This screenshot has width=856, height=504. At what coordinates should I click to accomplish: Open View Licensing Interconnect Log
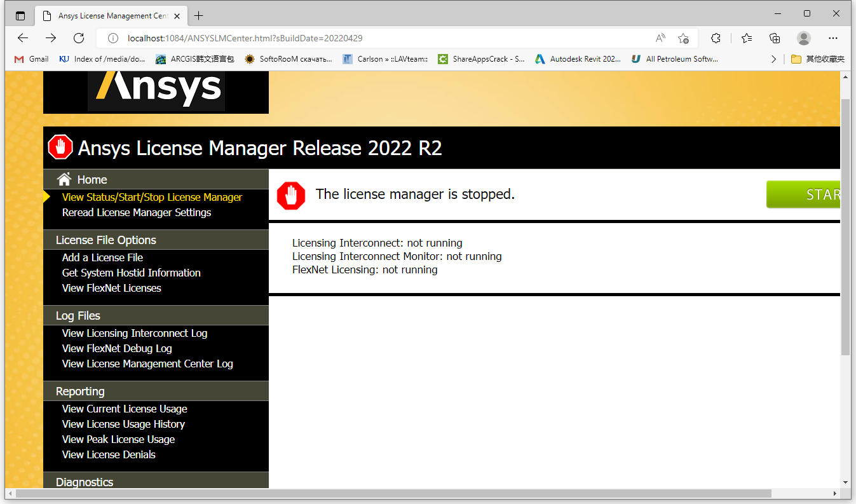point(135,333)
